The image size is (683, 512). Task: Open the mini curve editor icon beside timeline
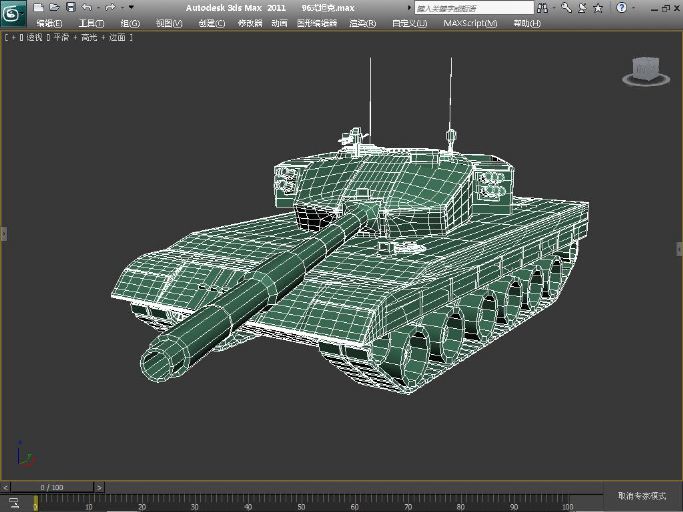pos(14,503)
